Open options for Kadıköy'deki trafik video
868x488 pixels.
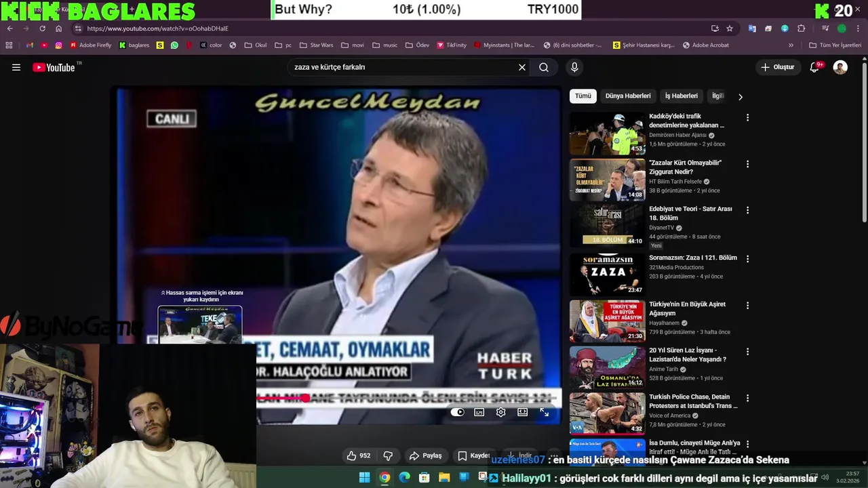tap(747, 117)
